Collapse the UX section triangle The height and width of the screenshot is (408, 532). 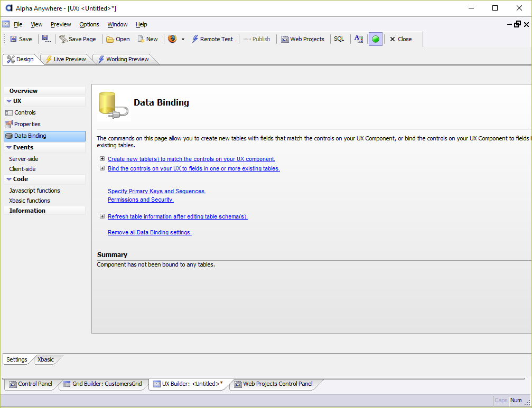(9, 101)
